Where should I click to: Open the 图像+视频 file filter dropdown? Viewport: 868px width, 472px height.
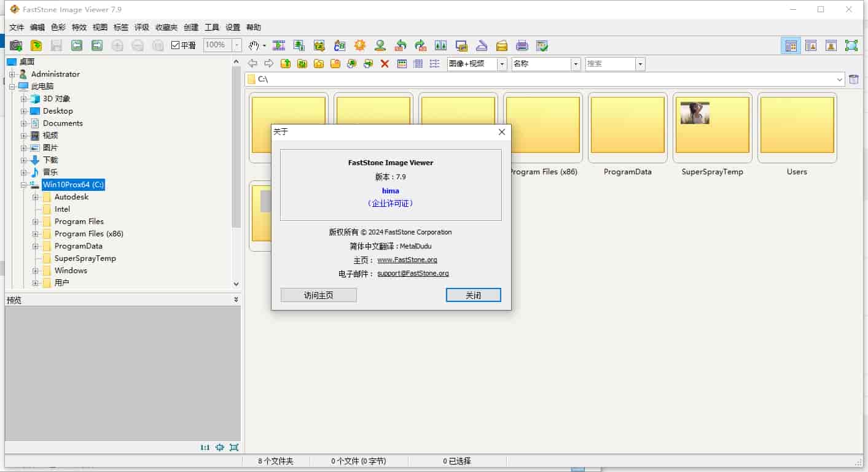point(502,64)
